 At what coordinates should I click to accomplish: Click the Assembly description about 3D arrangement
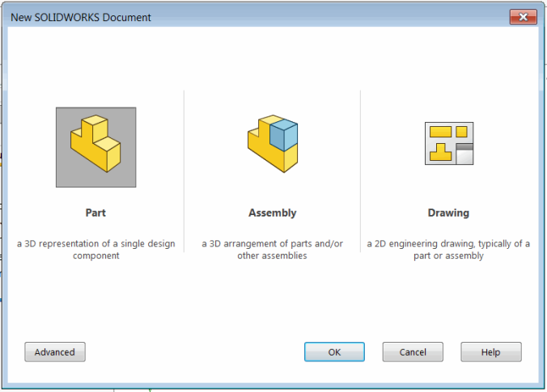point(272,250)
